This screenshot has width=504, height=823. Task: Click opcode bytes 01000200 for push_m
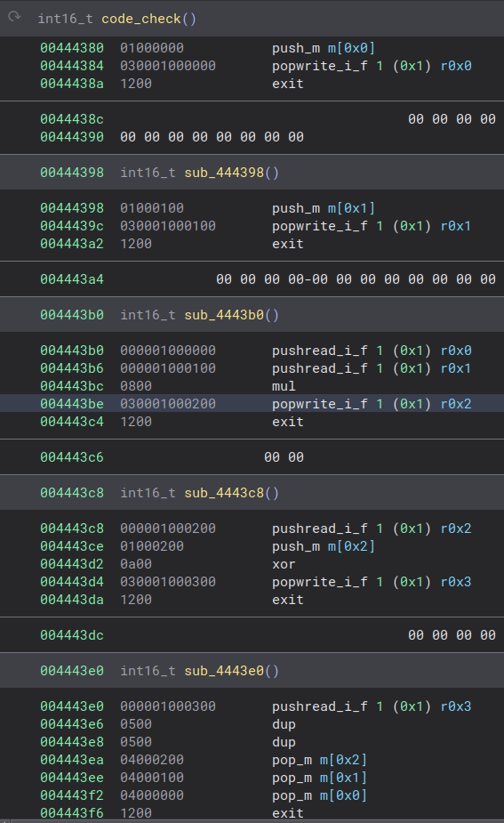[x=152, y=546]
